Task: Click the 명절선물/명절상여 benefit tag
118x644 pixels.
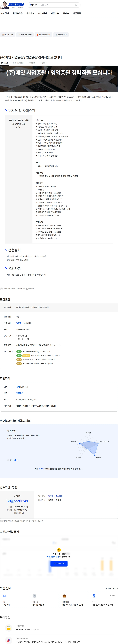Action: 43,35
